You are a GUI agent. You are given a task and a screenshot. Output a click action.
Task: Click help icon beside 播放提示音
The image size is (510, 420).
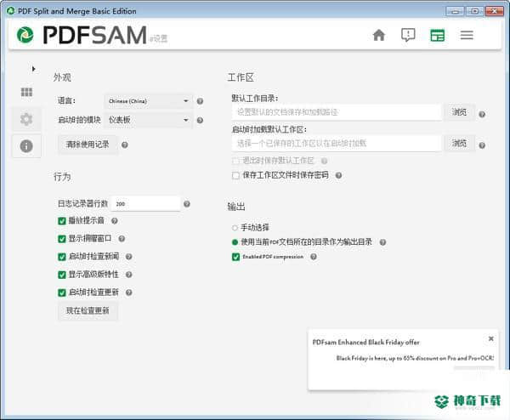(115, 221)
